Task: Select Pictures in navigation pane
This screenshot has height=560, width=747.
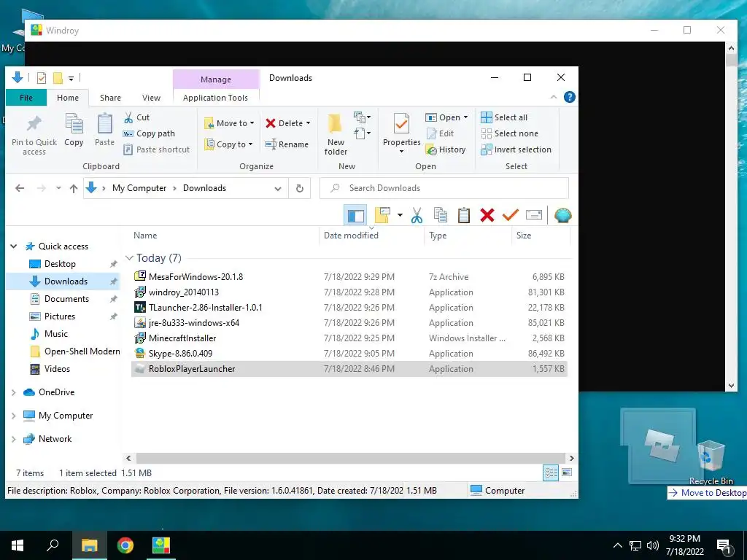Action: (60, 316)
